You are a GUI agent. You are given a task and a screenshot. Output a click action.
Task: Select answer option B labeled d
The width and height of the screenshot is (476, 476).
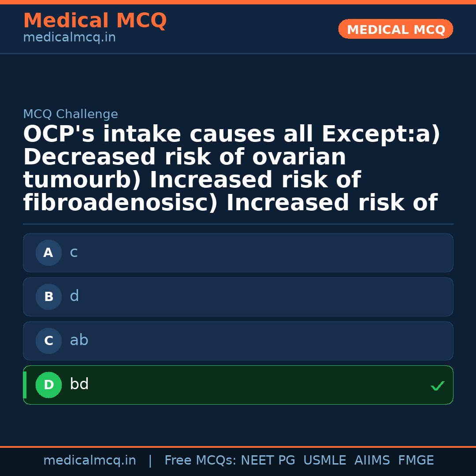click(238, 297)
